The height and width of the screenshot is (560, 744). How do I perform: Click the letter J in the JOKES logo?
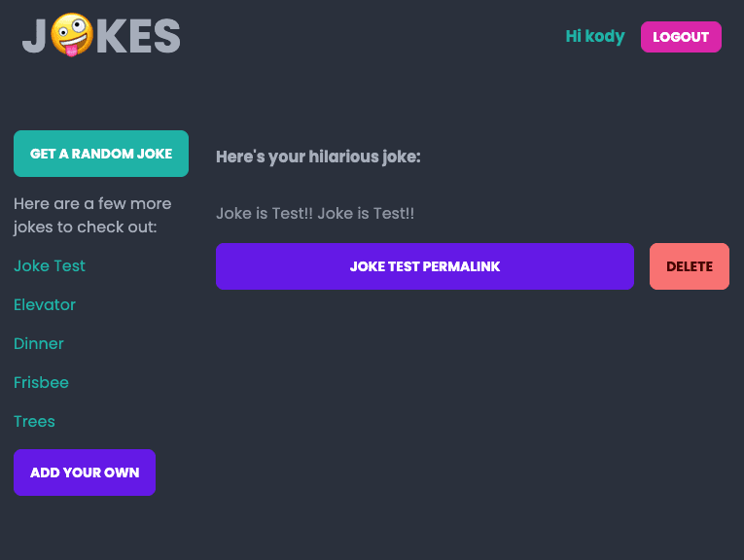pos(35,37)
